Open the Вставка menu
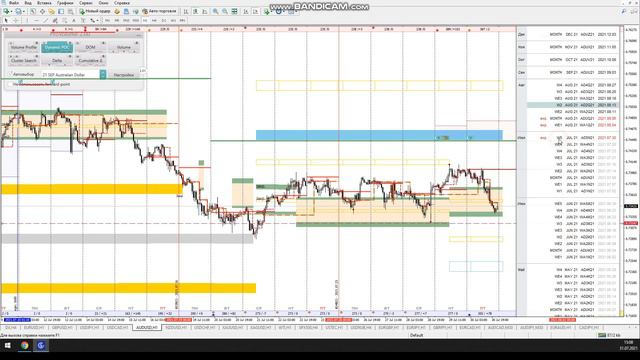Image resolution: width=640 pixels, height=360 pixels. [44, 3]
